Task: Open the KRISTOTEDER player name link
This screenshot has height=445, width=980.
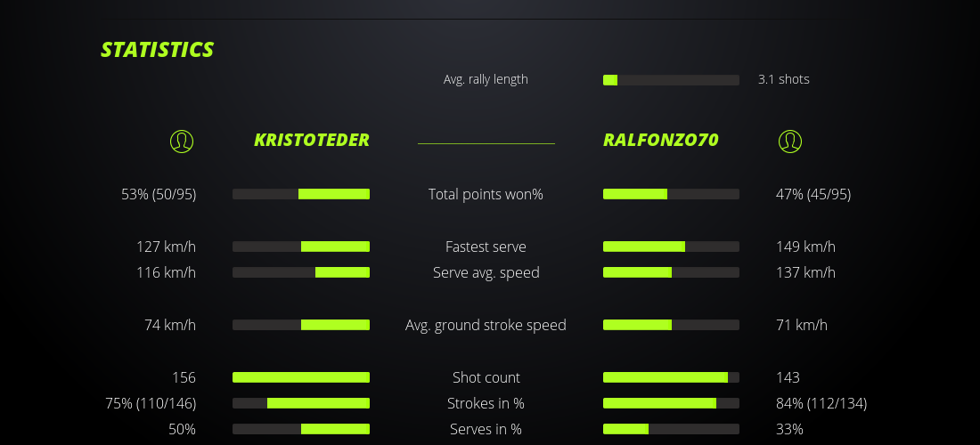Action: coord(311,140)
